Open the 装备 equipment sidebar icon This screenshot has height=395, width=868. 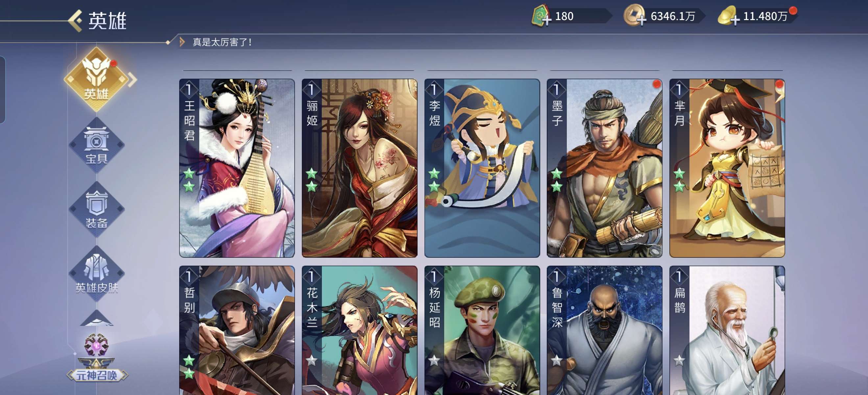97,209
